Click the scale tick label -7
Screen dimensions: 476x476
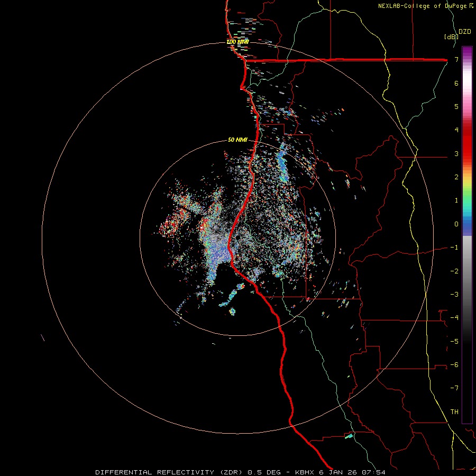(x=454, y=388)
